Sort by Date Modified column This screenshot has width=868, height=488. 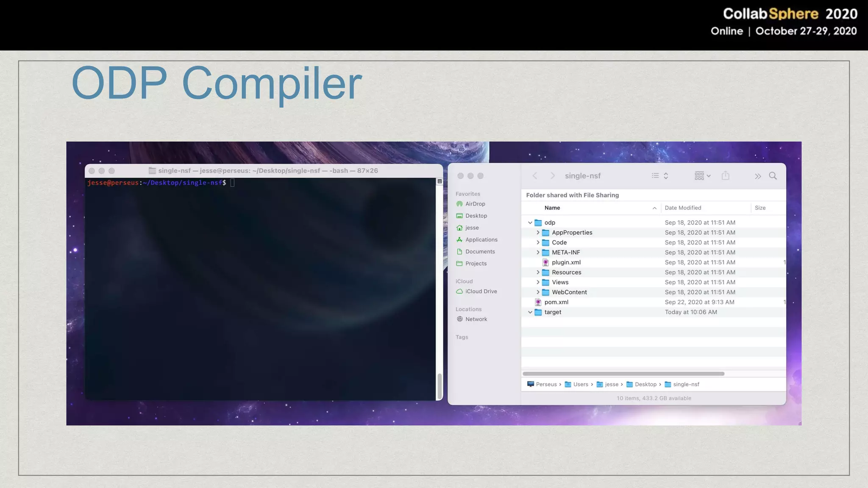point(683,208)
